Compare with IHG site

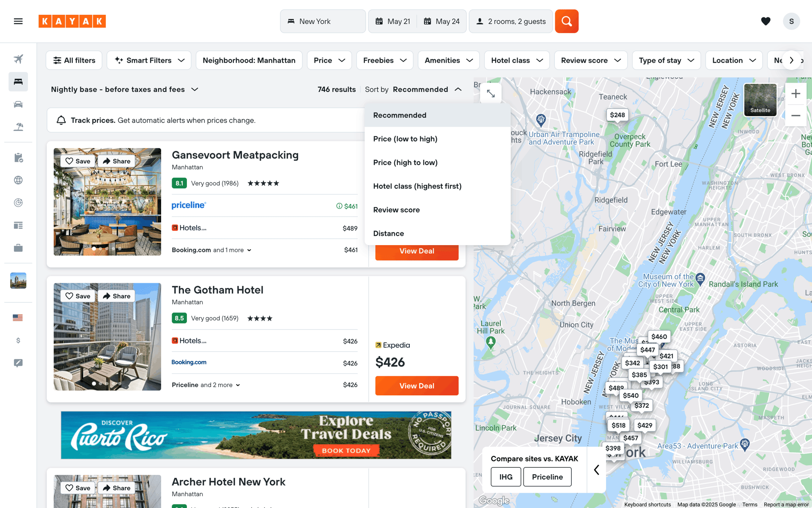coord(506,477)
